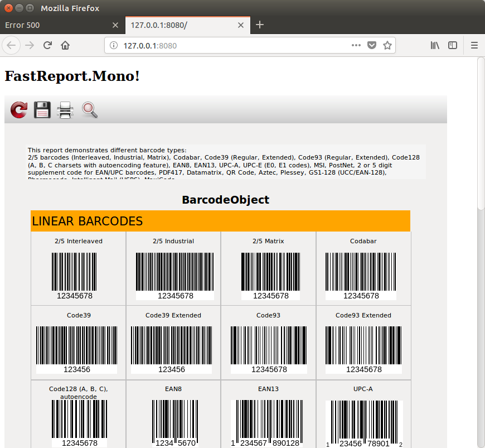The height and width of the screenshot is (448, 485).
Task: Click the 2/5 Interleaved label
Action: [79, 241]
